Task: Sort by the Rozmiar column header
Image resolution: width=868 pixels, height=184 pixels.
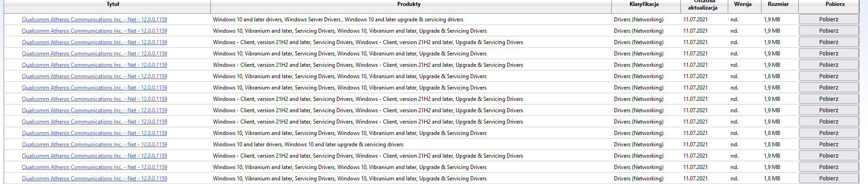Action: point(778,5)
